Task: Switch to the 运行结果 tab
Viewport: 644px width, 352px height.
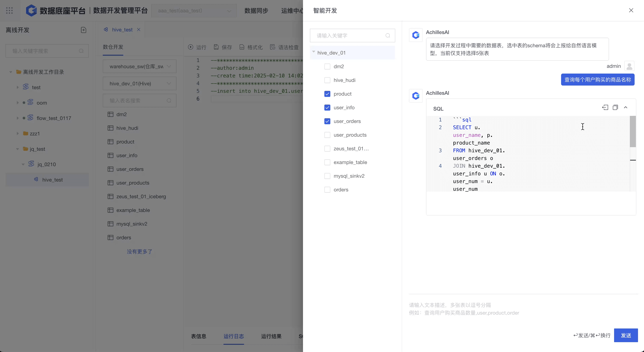Action: pos(271,336)
